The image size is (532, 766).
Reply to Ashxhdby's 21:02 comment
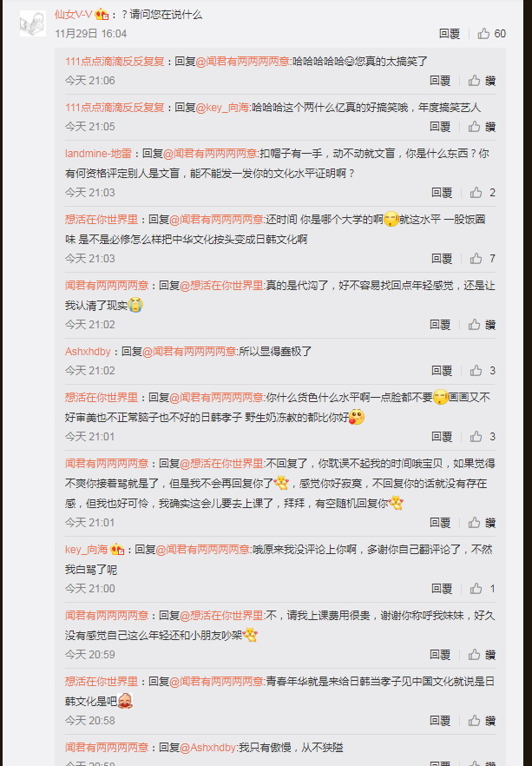pos(442,370)
